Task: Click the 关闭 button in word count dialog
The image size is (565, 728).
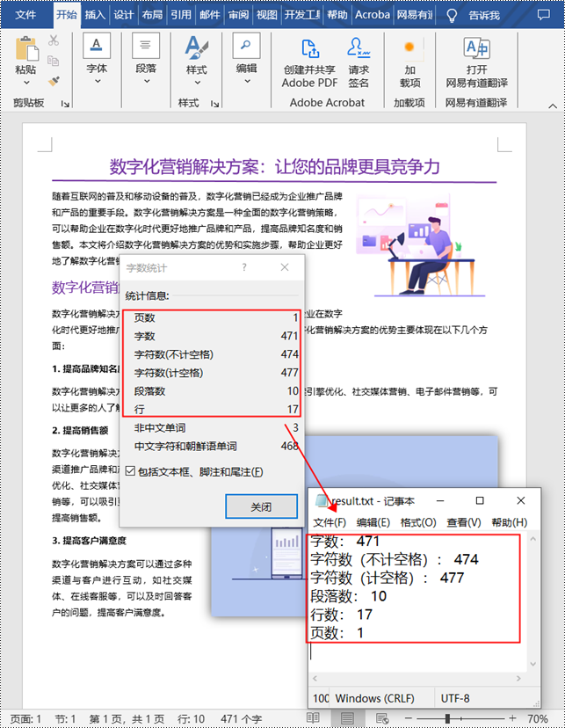Action: pos(261,506)
